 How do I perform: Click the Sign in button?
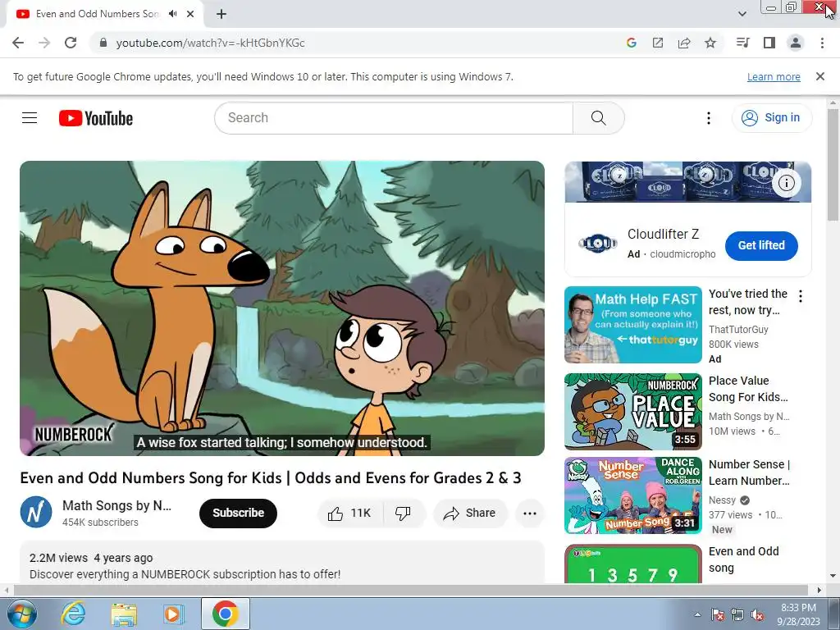click(x=771, y=118)
